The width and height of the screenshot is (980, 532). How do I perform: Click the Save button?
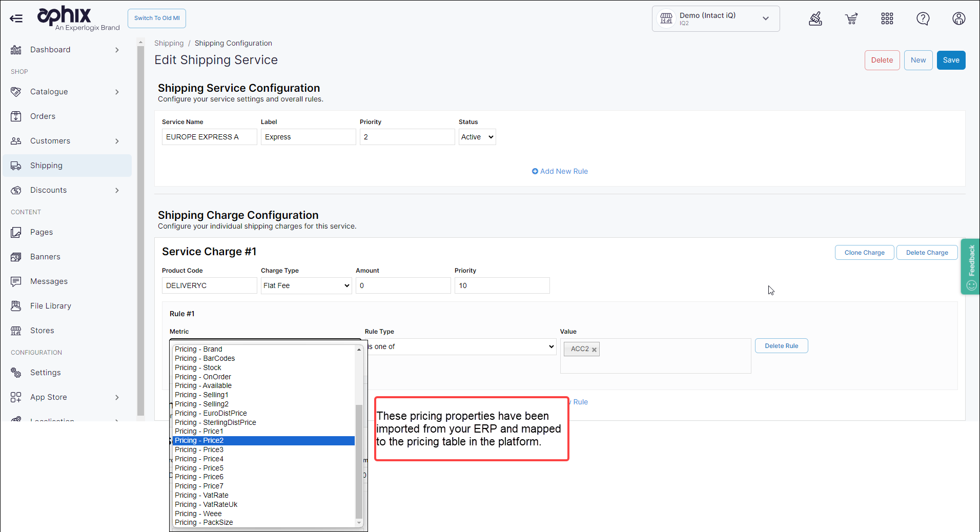coord(951,60)
